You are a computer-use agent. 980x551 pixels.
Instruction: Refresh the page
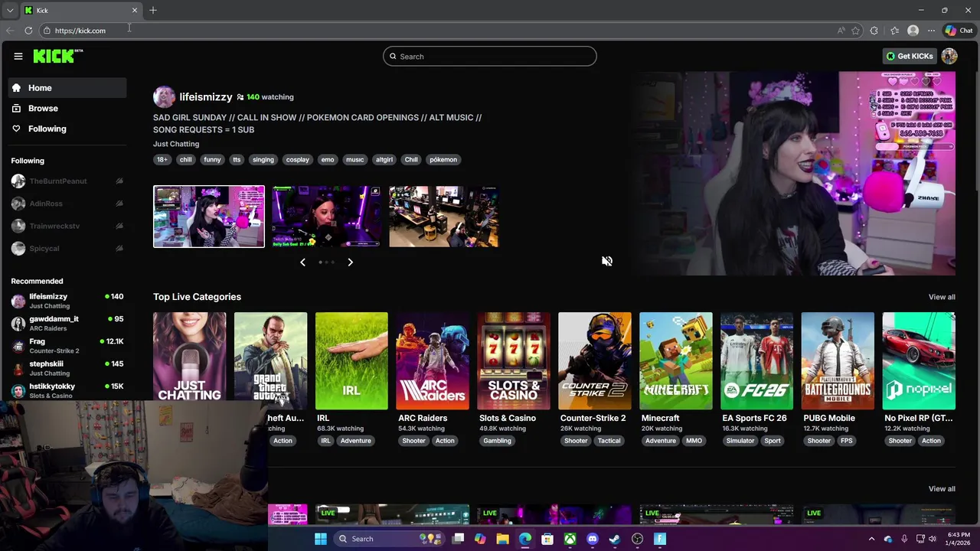[x=28, y=31]
